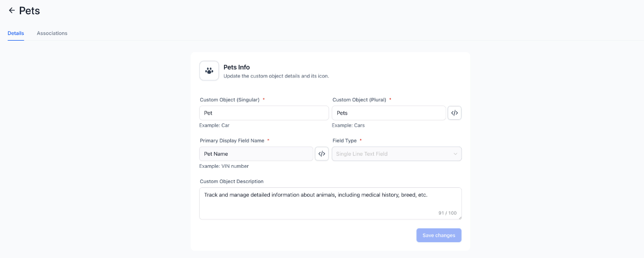Focus the Custom Object (Singular) input
The image size is (644, 258).
264,113
